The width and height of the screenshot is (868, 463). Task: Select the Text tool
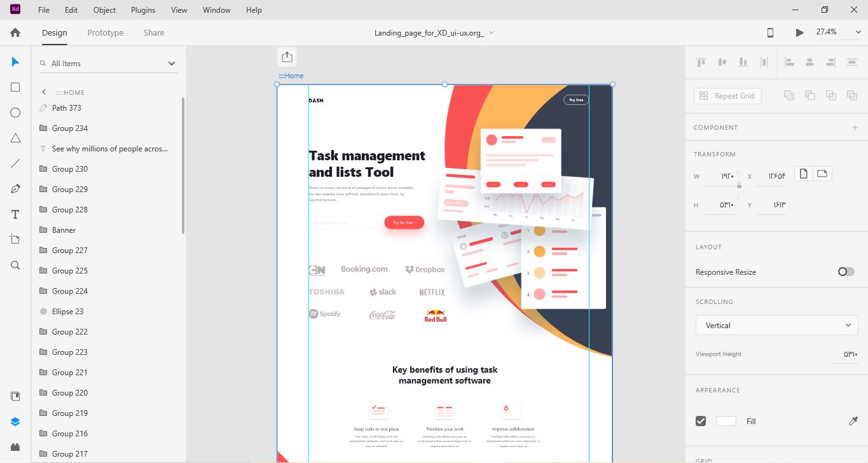[15, 214]
